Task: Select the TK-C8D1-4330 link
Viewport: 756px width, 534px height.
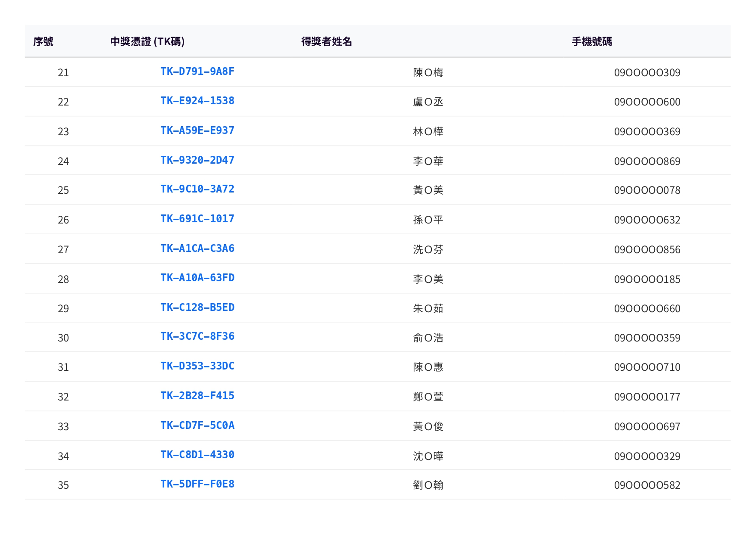Action: (197, 455)
